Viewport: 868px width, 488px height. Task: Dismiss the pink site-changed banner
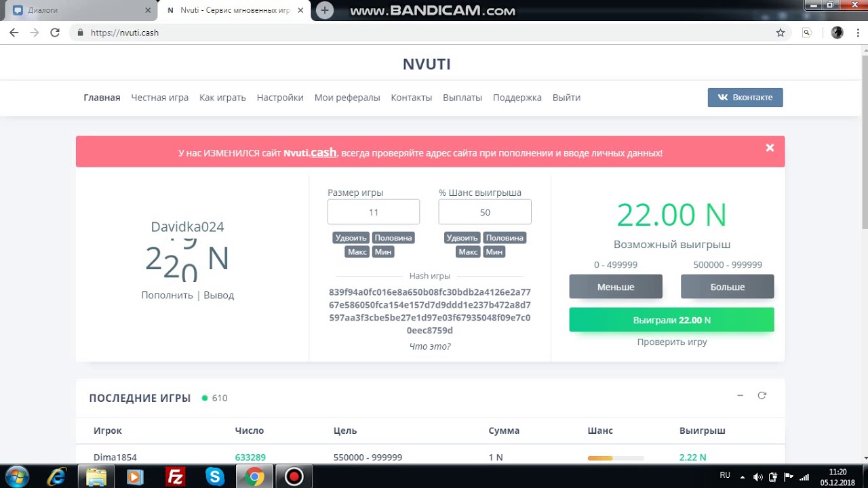(x=770, y=148)
